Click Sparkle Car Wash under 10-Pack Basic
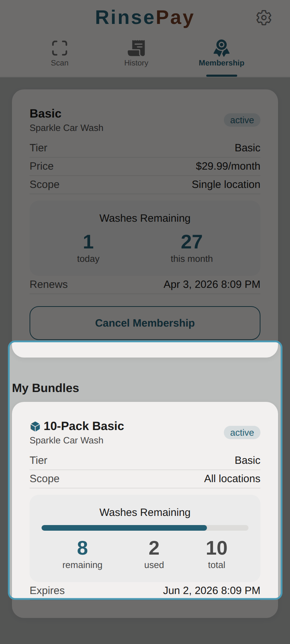The height and width of the screenshot is (644, 290). 67,440
